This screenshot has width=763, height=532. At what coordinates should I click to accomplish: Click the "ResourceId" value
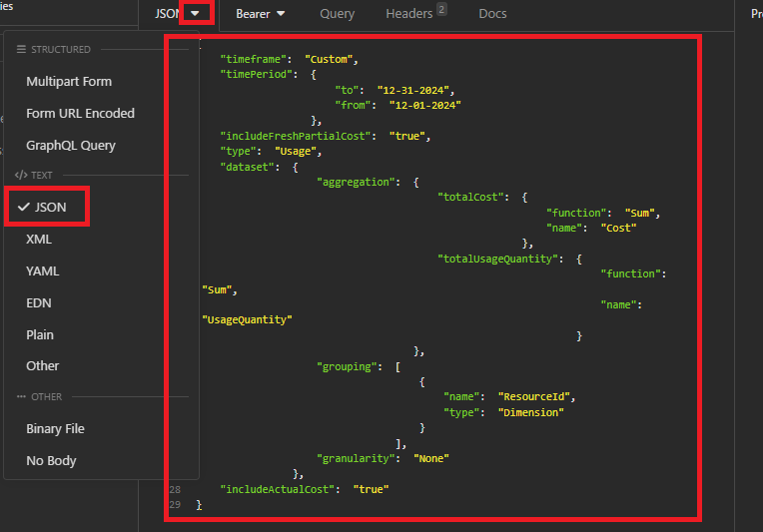[x=534, y=397]
